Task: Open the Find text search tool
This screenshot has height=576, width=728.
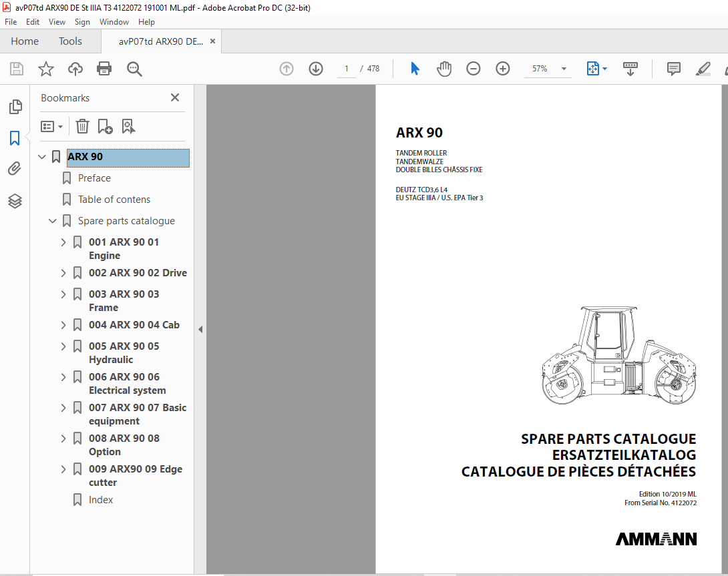Action: [134, 69]
